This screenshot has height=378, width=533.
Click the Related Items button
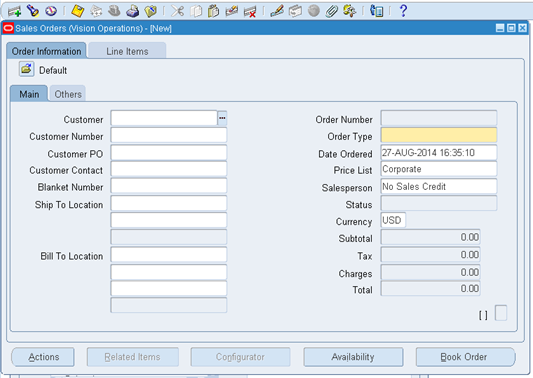point(133,357)
